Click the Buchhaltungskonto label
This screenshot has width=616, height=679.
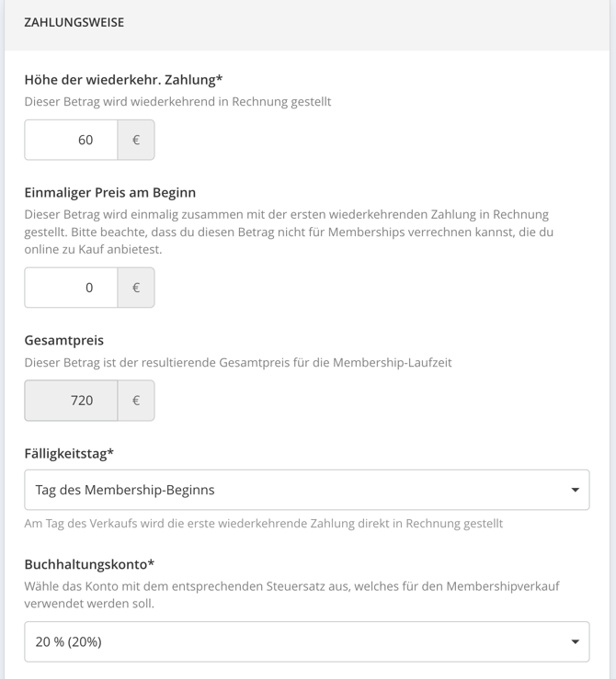click(x=89, y=564)
